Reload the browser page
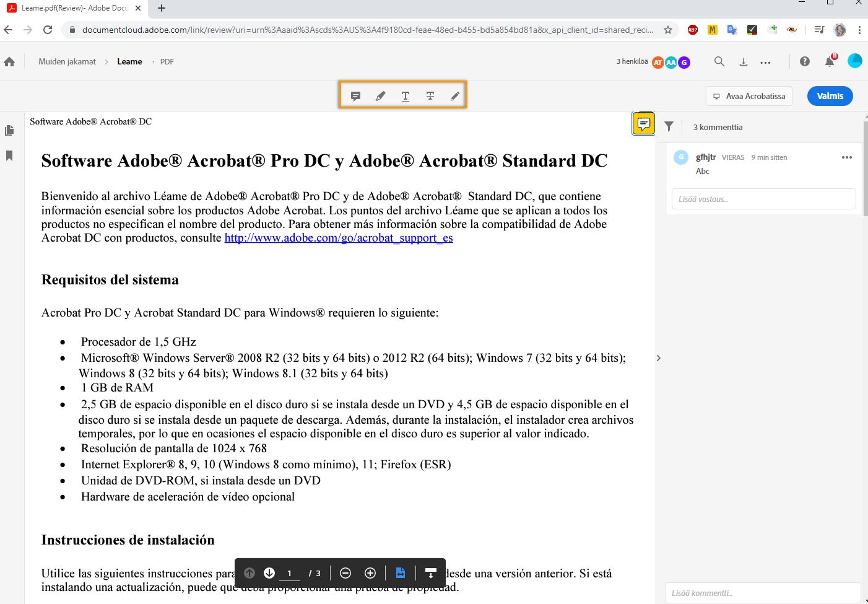This screenshot has width=868, height=604. click(48, 30)
